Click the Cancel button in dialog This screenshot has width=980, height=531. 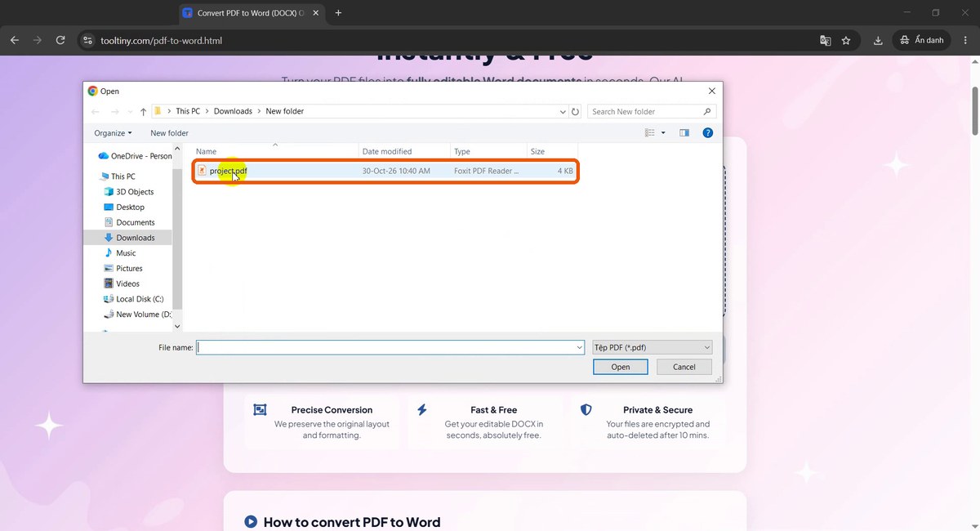tap(684, 367)
